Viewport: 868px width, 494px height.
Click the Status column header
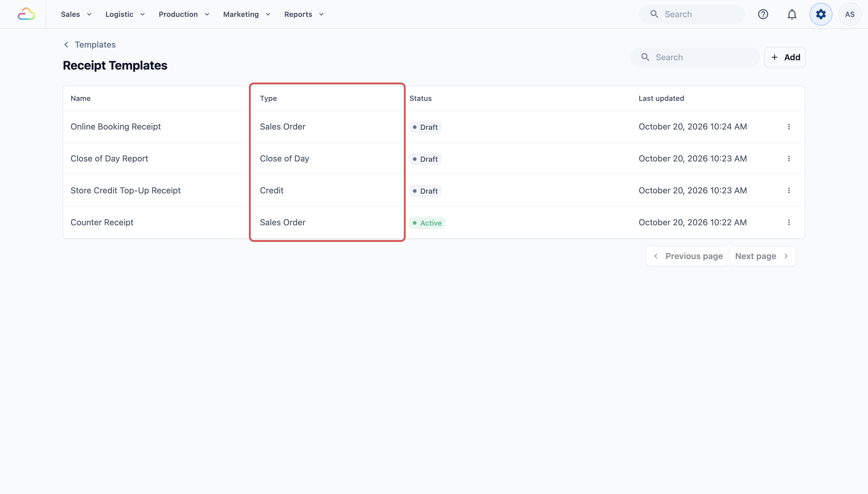[x=420, y=98]
